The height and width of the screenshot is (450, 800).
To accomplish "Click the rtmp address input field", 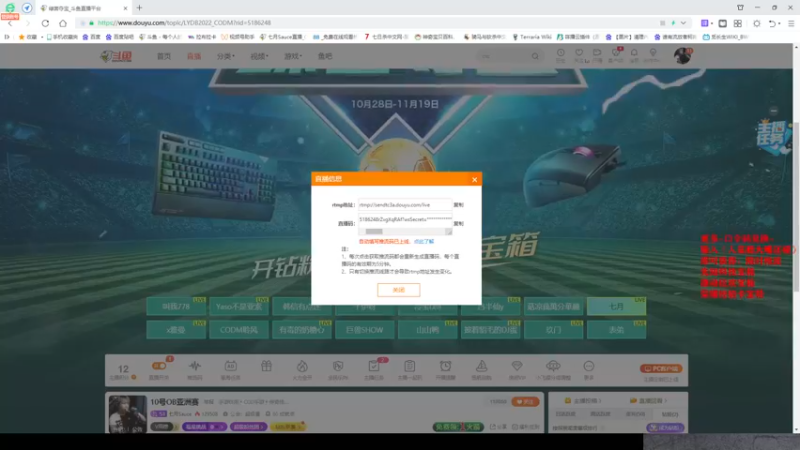I will (x=405, y=205).
